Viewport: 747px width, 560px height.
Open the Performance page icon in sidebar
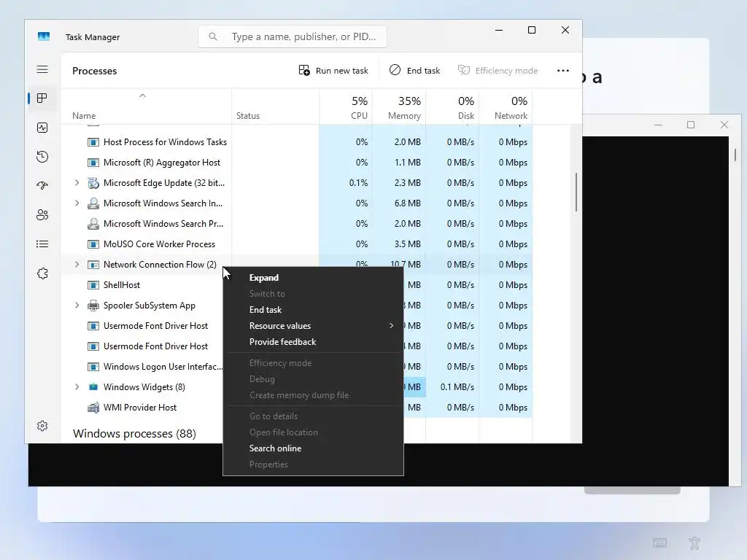tap(42, 128)
